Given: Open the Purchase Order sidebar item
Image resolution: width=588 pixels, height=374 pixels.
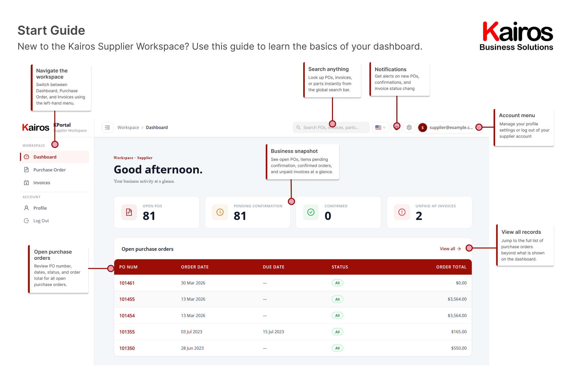Looking at the screenshot, I should [x=55, y=170].
